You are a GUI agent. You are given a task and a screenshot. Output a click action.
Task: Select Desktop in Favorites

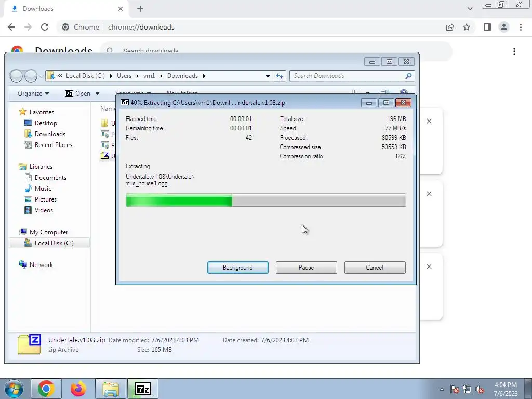[x=41, y=123]
